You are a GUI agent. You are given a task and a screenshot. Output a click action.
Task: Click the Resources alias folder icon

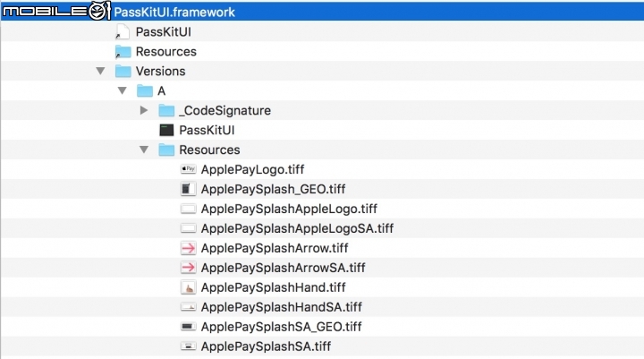coord(123,52)
